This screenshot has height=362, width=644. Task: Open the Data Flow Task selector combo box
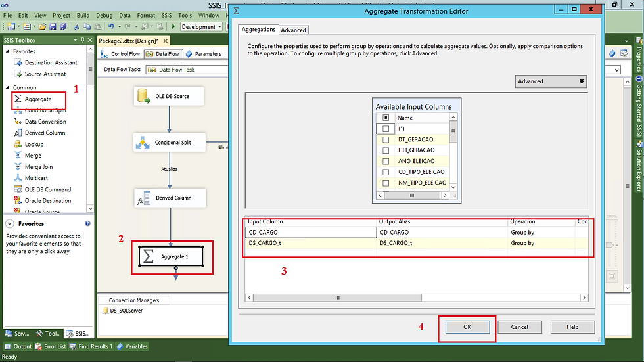tap(187, 70)
